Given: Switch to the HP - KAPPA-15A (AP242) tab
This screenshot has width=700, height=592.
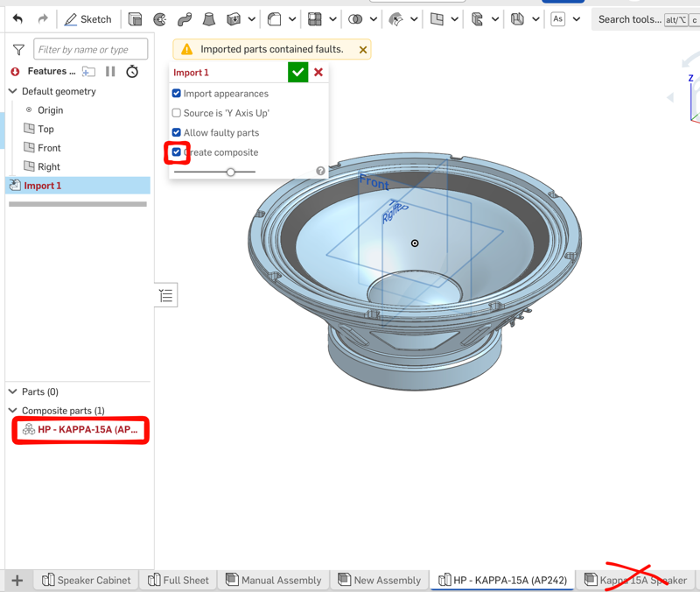Looking at the screenshot, I should click(502, 581).
